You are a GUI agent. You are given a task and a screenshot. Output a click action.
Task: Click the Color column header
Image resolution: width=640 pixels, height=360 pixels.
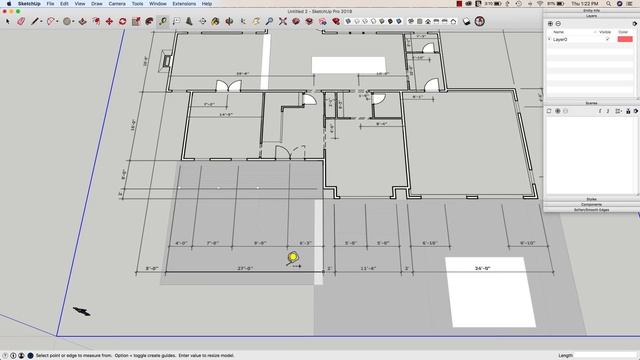(623, 32)
